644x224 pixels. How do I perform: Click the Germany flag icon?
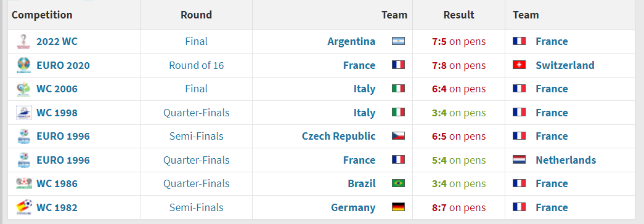398,207
